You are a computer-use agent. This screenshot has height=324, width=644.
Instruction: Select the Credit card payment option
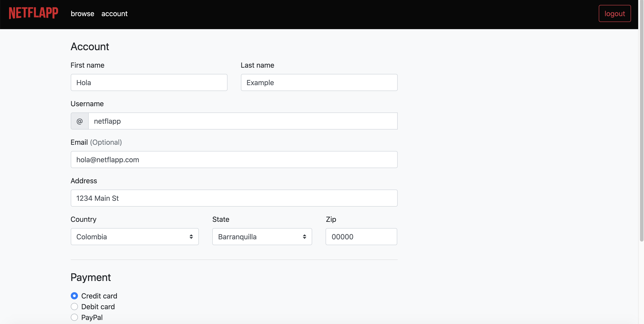coord(74,296)
